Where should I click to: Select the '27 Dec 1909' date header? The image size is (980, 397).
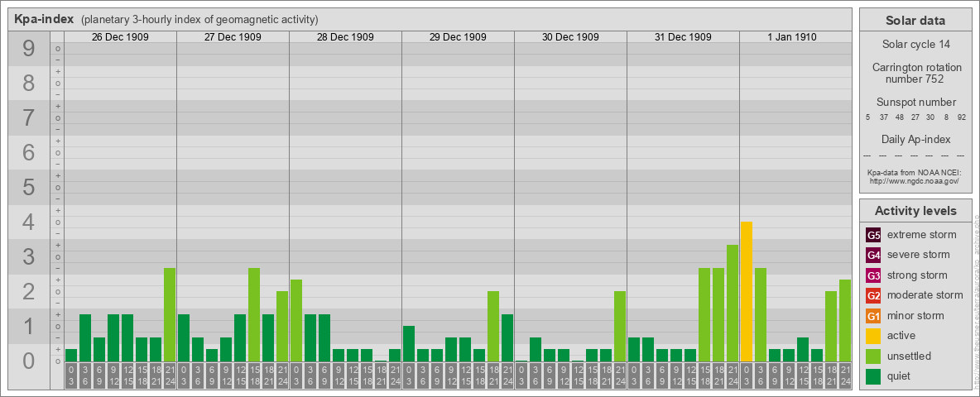[233, 37]
